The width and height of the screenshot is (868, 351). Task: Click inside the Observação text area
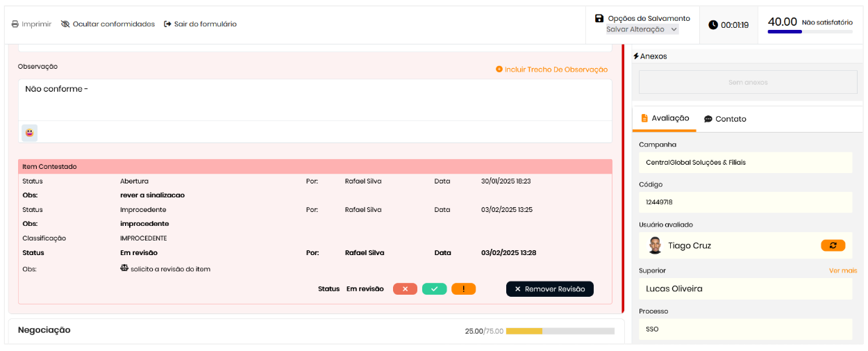[315, 99]
